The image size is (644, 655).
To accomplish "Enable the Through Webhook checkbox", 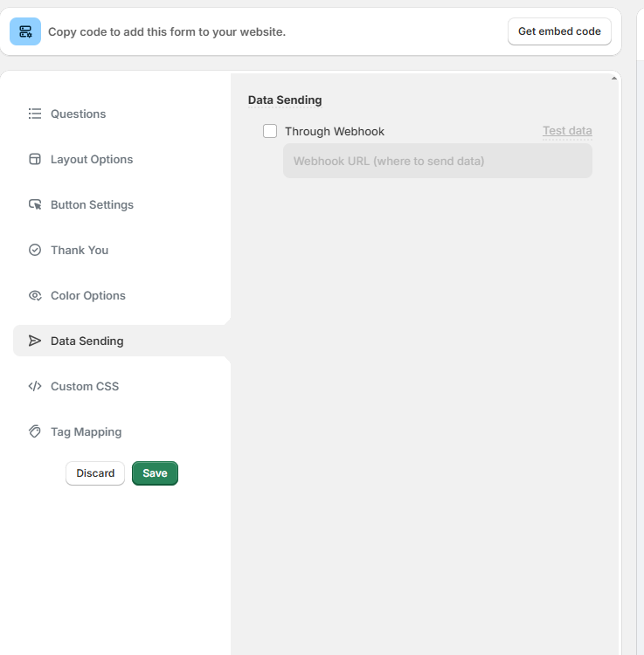I will (270, 131).
